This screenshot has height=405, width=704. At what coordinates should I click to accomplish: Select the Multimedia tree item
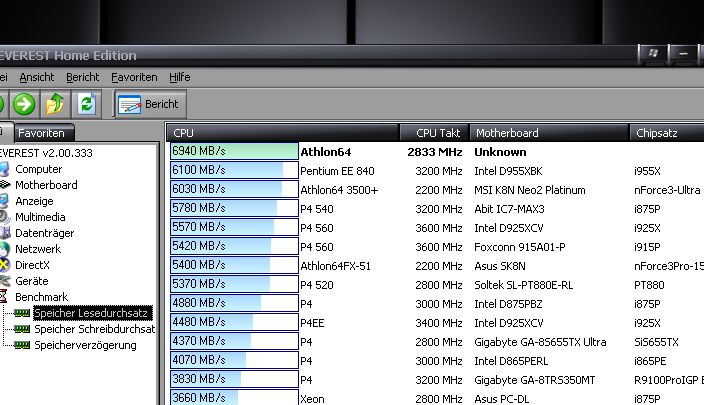pyautogui.click(x=40, y=217)
